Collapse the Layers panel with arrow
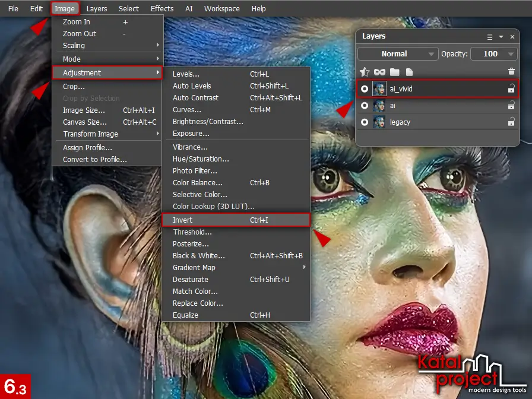This screenshot has height=399, width=532. [501, 37]
